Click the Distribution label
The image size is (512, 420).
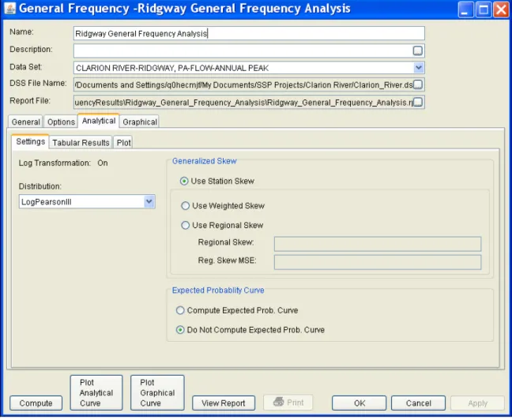tap(40, 186)
